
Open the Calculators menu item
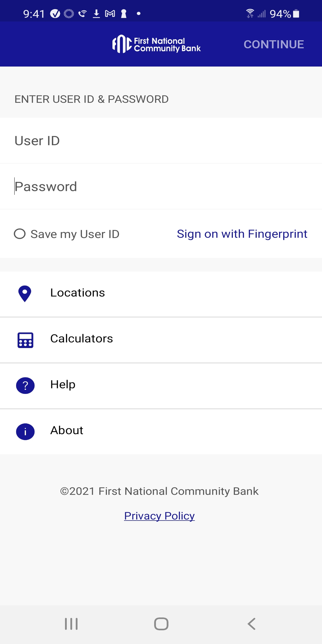161,340
